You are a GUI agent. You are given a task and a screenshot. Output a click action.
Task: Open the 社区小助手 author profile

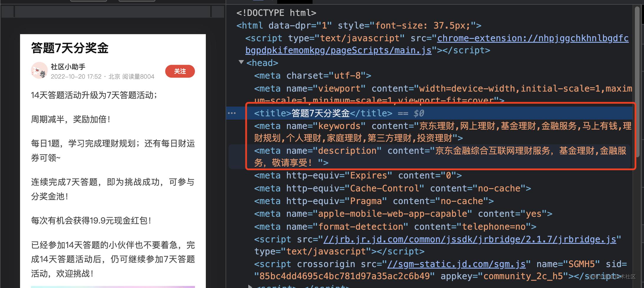coord(67,67)
